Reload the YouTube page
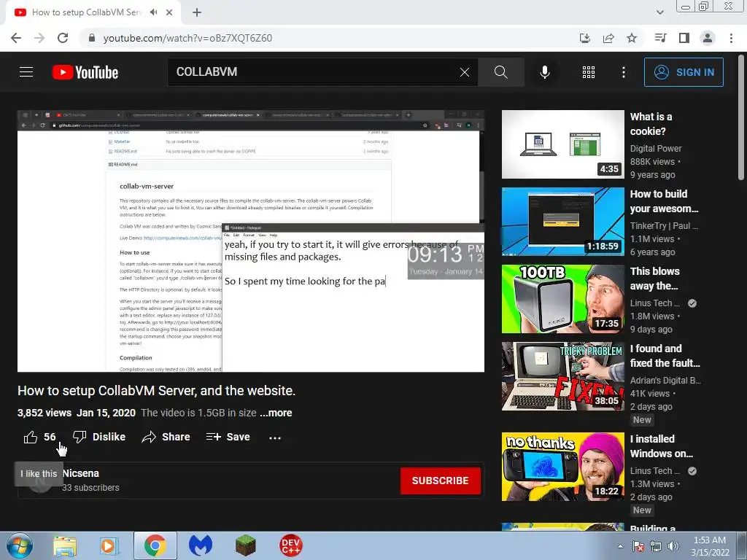Image resolution: width=747 pixels, height=560 pixels. pyautogui.click(x=63, y=38)
